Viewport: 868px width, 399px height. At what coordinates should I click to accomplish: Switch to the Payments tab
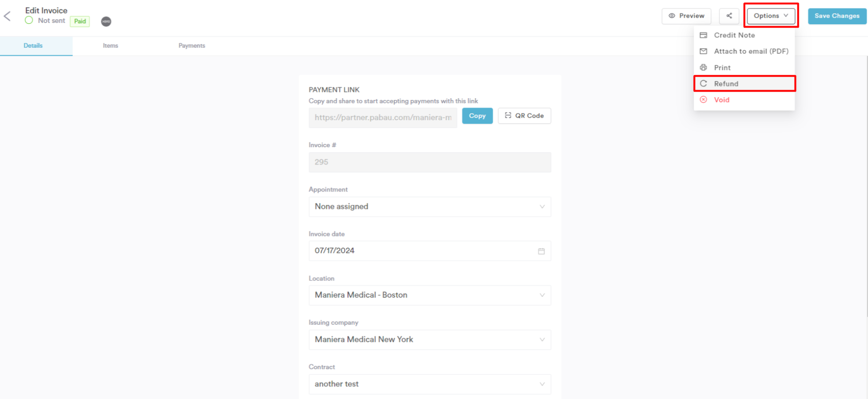[192, 46]
